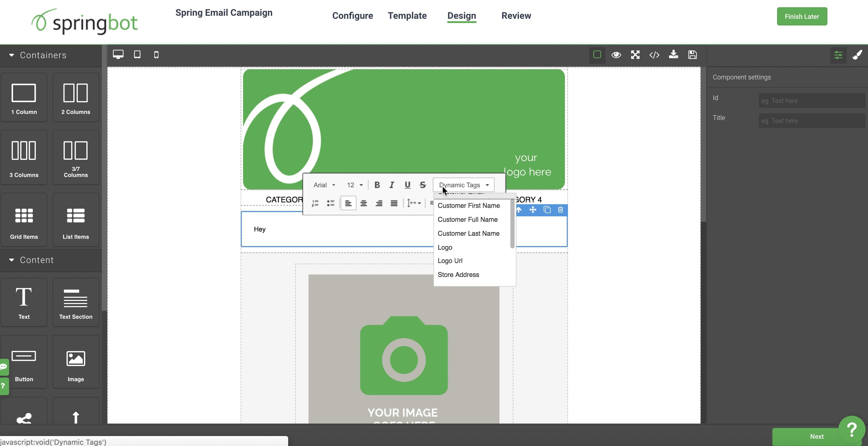Open the Arial font family dropdown

[x=324, y=185]
